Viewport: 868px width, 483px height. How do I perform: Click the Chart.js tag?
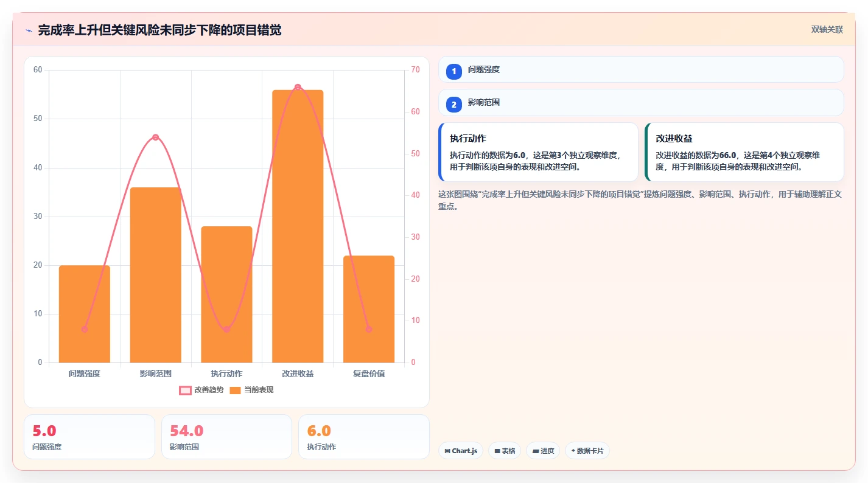(461, 451)
